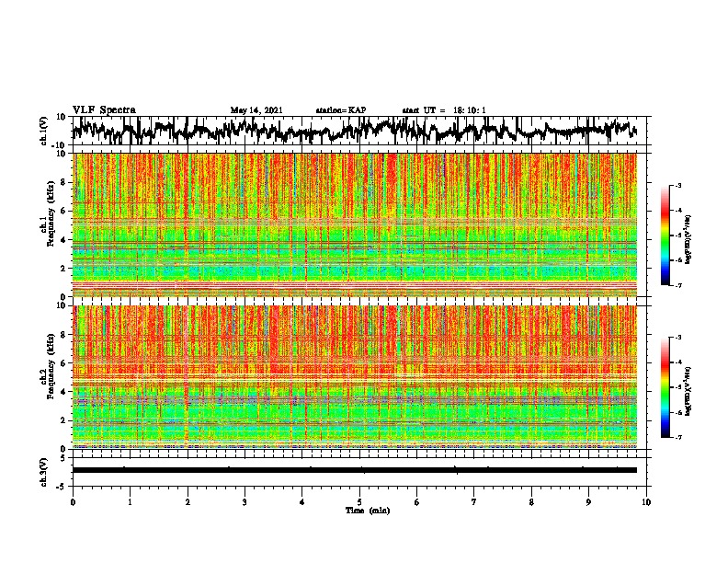This screenshot has height=563, width=728.
Task: Click the ch.1 color scale bar
Action: (x=665, y=236)
